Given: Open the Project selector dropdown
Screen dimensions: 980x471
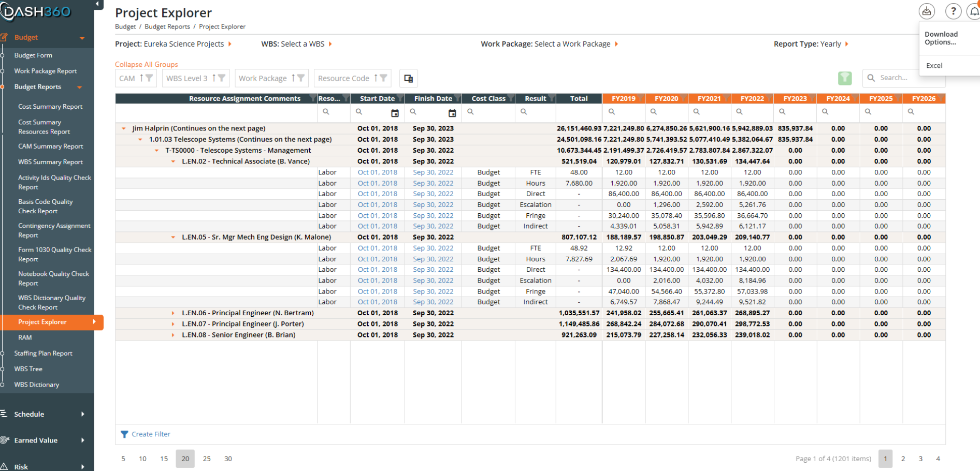Looking at the screenshot, I should tap(174, 44).
